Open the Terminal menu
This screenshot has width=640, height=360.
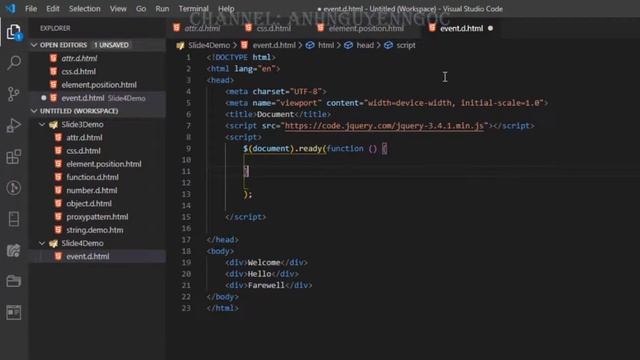tap(193, 9)
